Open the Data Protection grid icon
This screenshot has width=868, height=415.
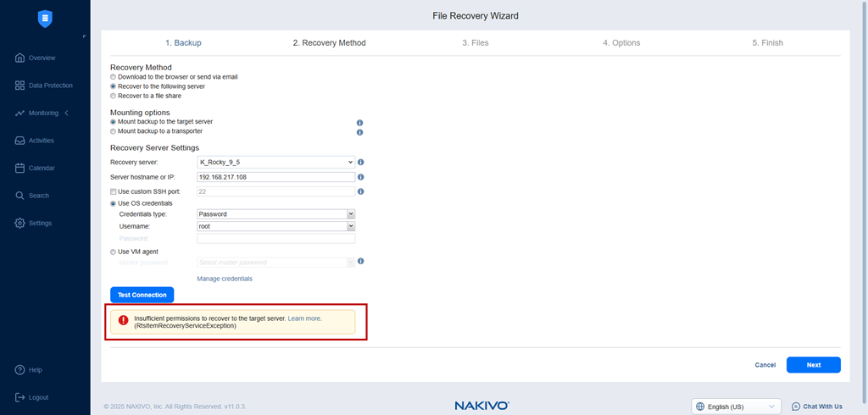(20, 86)
